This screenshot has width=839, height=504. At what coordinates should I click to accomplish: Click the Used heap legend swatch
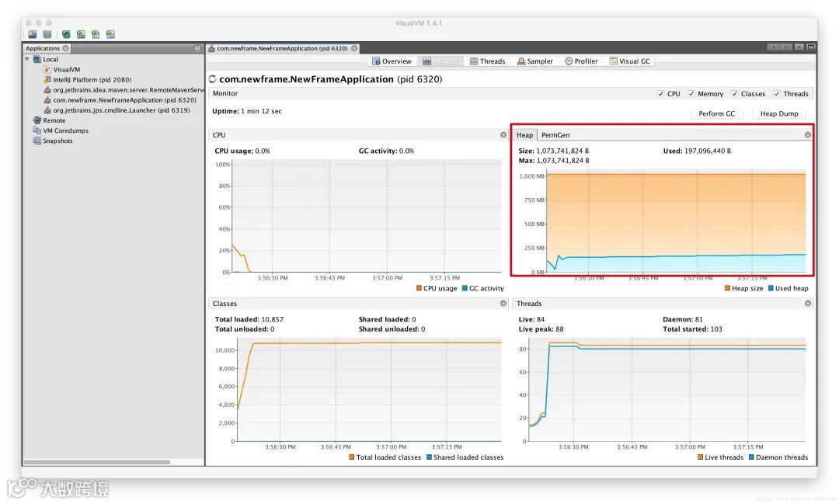771,288
